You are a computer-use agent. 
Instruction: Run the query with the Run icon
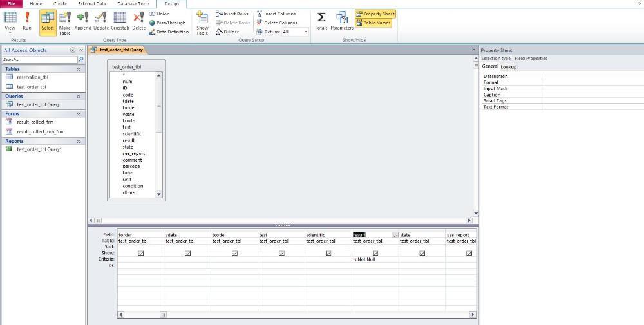pyautogui.click(x=27, y=21)
